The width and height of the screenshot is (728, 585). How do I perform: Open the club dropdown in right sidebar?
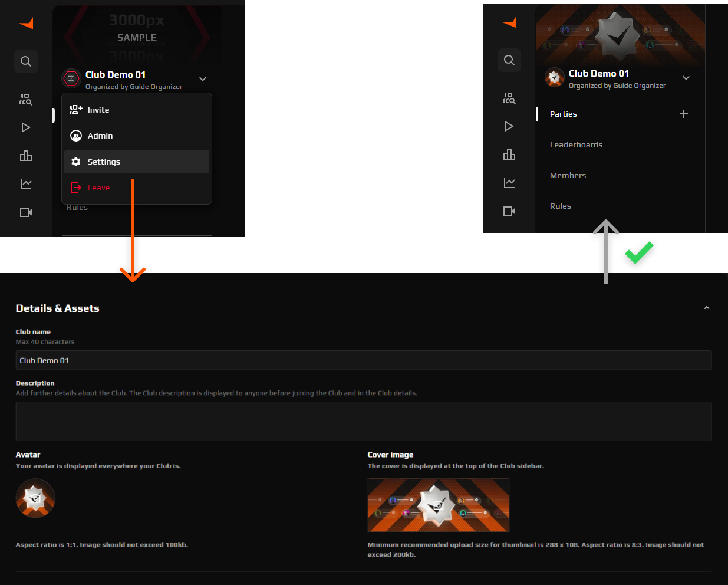click(686, 77)
